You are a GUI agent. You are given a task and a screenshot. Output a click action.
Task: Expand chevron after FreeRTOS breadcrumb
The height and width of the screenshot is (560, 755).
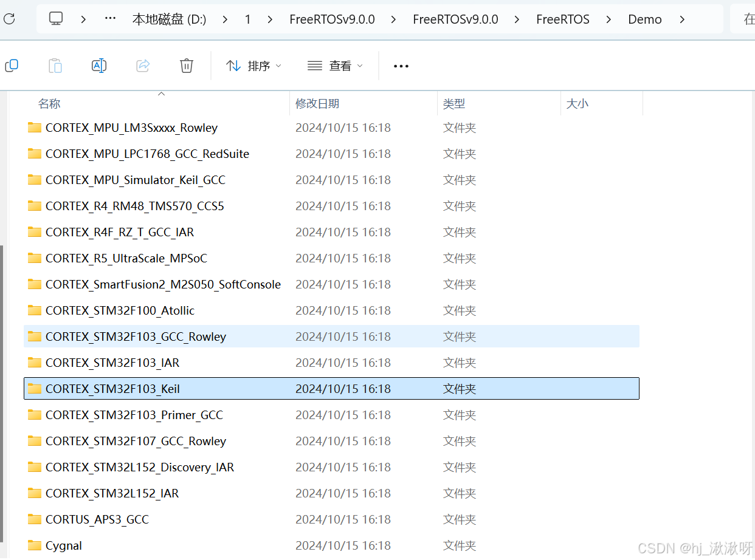608,19
